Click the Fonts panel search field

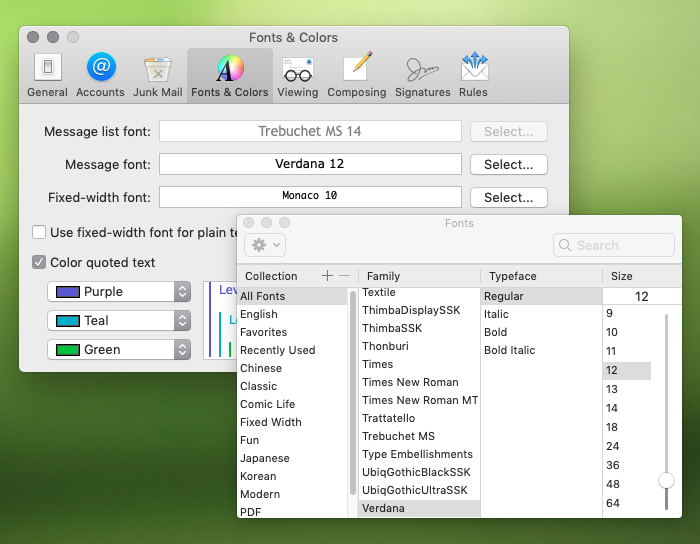[614, 245]
